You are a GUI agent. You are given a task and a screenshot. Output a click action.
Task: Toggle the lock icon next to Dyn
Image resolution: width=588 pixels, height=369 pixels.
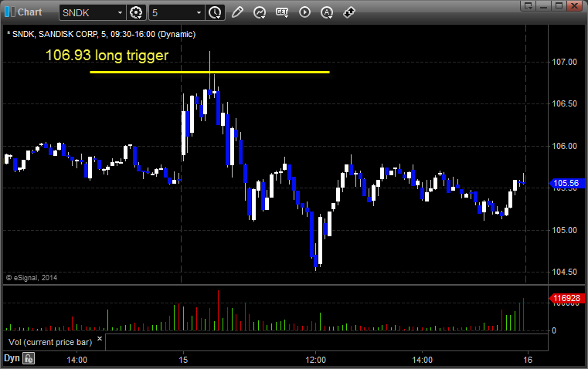[x=29, y=358]
